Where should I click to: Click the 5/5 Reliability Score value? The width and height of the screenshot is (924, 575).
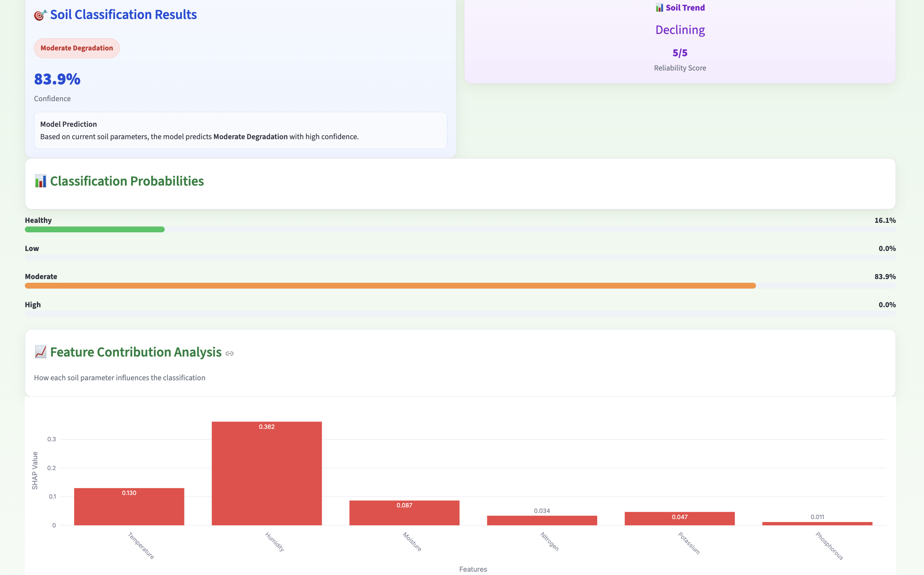(x=680, y=53)
